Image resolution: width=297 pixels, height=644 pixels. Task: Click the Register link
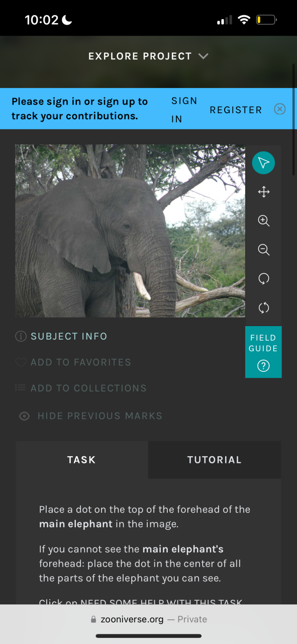(236, 110)
